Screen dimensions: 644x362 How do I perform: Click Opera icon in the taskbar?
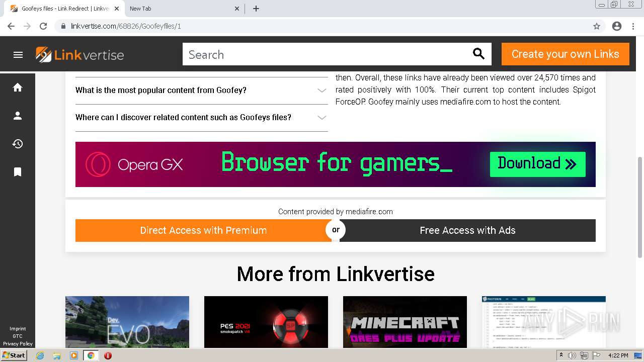[x=108, y=355]
